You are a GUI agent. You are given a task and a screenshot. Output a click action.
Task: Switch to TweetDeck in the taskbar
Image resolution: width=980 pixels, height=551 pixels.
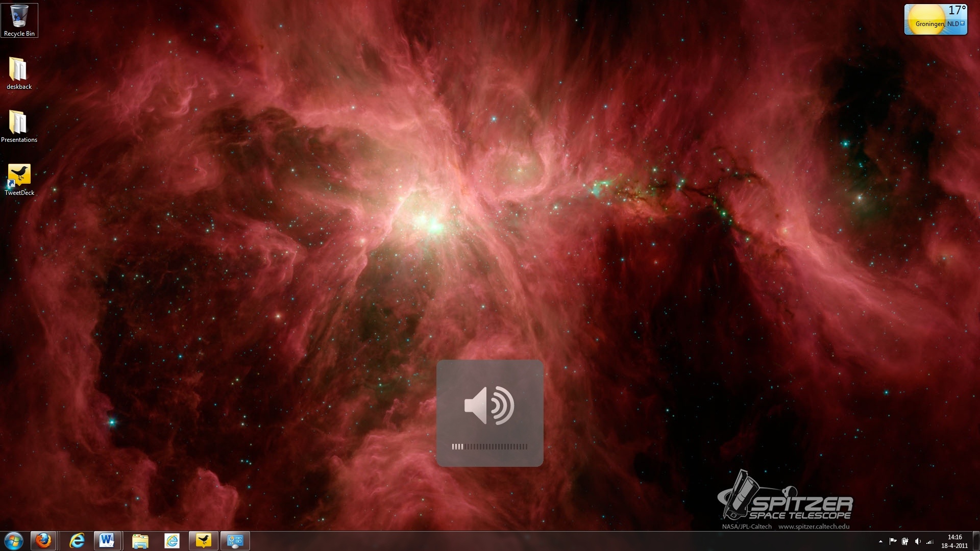pyautogui.click(x=204, y=541)
